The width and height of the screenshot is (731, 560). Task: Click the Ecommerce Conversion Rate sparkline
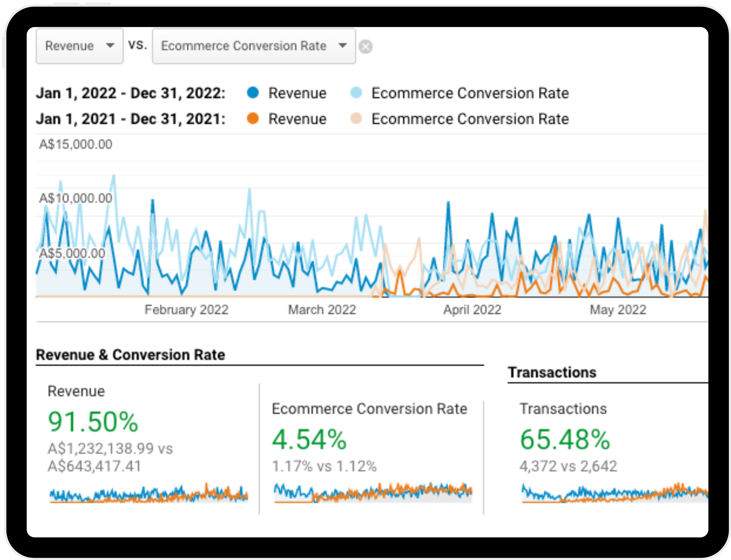(x=373, y=493)
